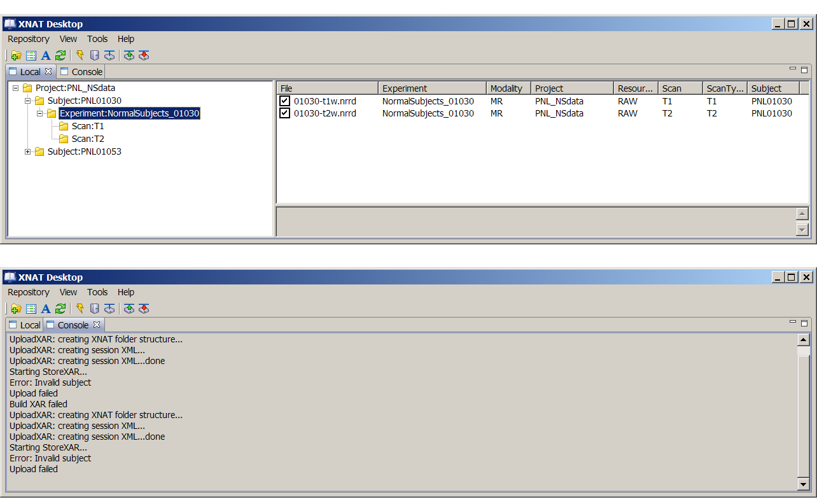
Task: Click the Modality column header
Action: pos(506,88)
